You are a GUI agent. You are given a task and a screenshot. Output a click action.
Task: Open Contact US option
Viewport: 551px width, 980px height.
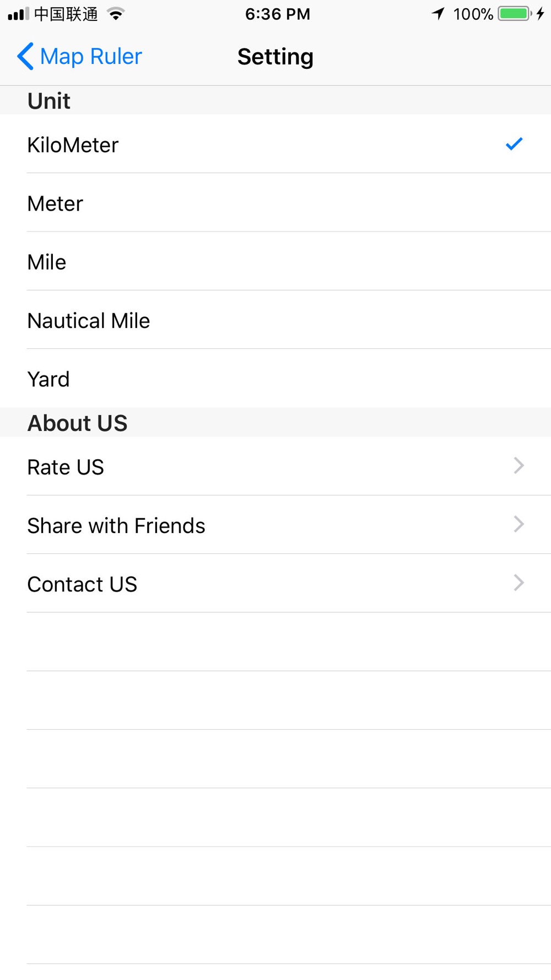click(x=275, y=583)
